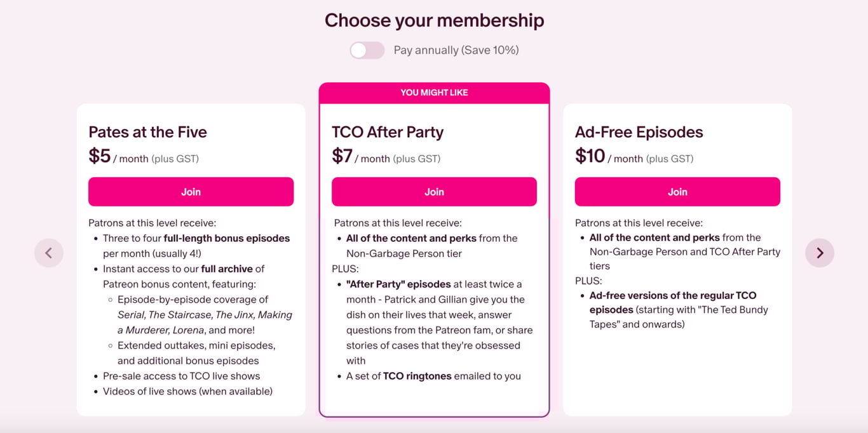Click 'Ad-free versions of the regular TCO' text
Viewport: 868px width, 433px height.
click(672, 295)
